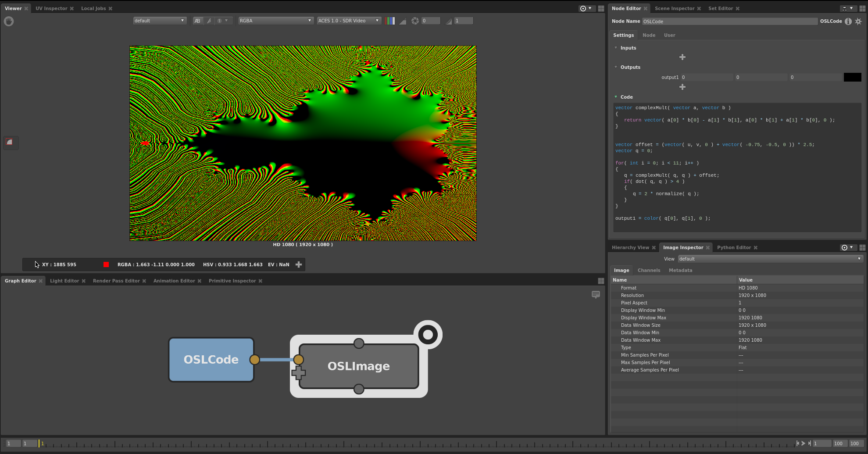This screenshot has width=868, height=454.
Task: Click the hand pan tool in the Viewer
Action: (9, 21)
